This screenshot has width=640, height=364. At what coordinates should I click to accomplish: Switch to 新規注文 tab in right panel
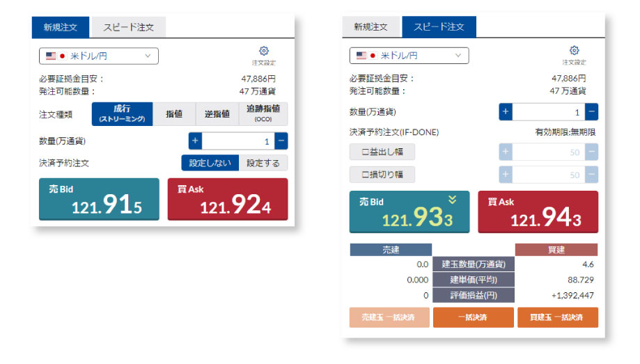coord(371,28)
